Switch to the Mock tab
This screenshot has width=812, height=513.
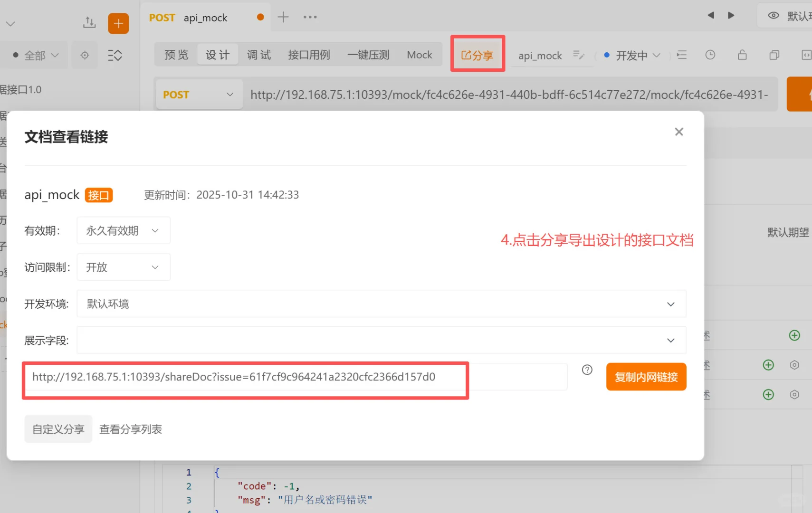[x=419, y=54]
